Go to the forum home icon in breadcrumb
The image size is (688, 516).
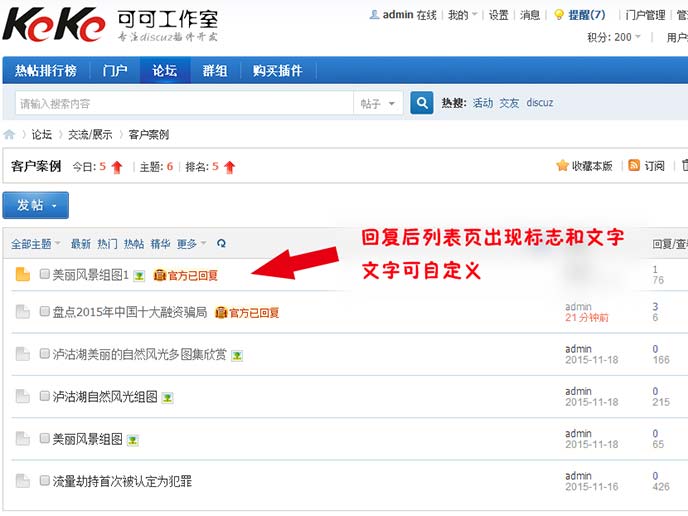(x=9, y=134)
